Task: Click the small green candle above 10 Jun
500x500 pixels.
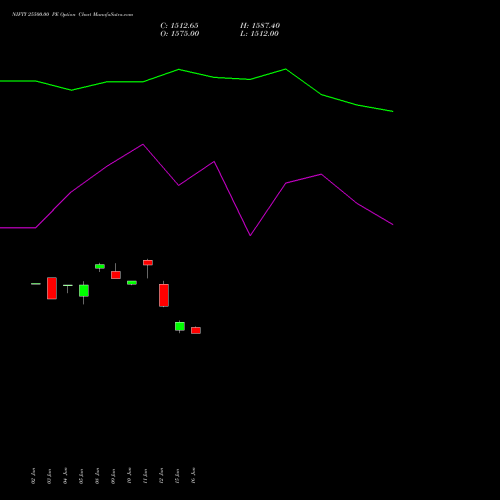Action: pos(132,283)
